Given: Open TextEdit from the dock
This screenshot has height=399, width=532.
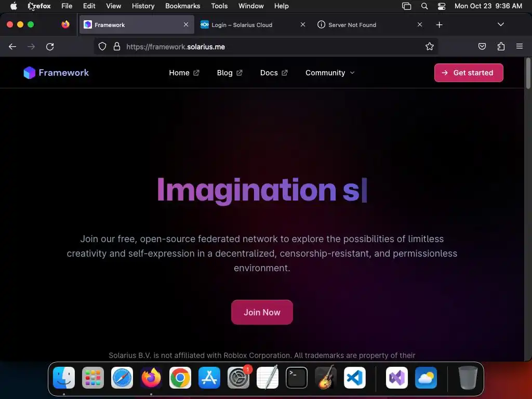Looking at the screenshot, I should point(268,378).
